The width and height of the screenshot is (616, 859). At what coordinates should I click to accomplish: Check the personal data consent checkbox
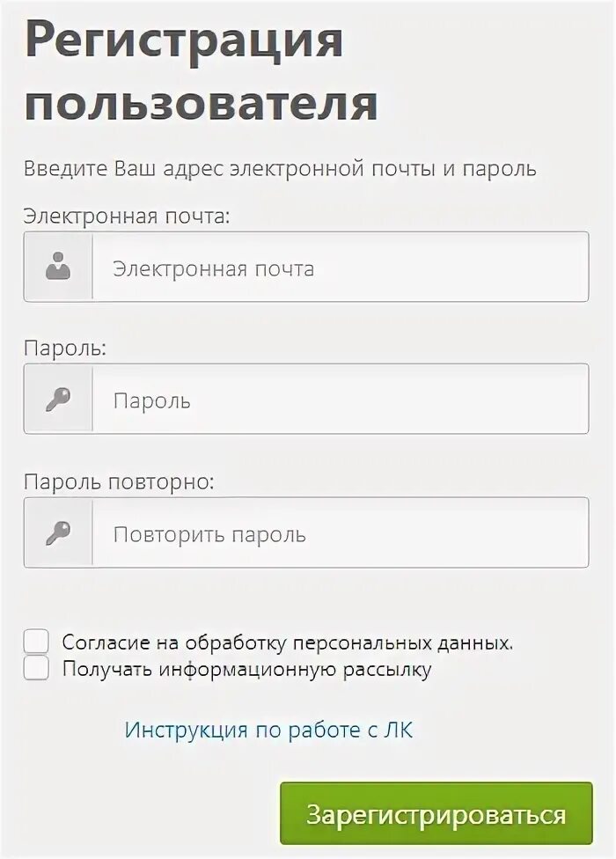pyautogui.click(x=36, y=642)
